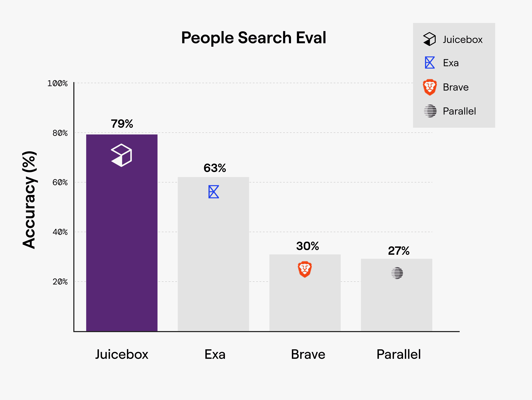This screenshot has width=532, height=400.
Task: Click the white cube icon on Juicebox bar
Action: coord(121,155)
